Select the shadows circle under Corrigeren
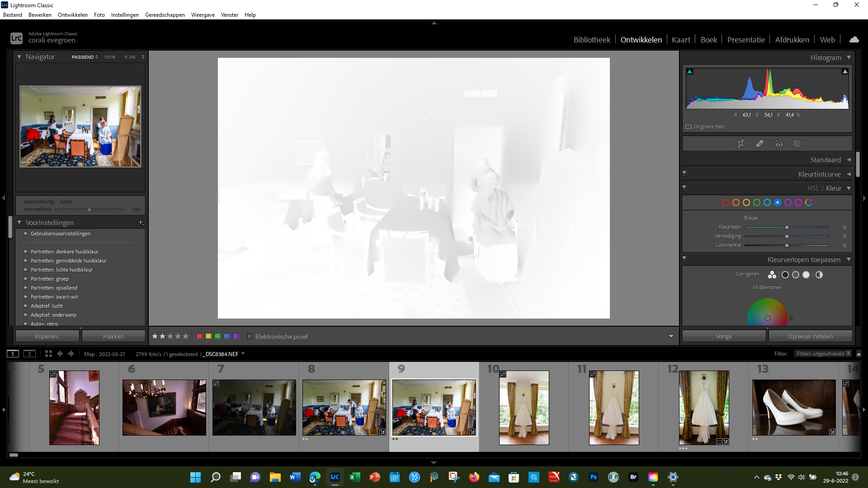 (x=786, y=274)
